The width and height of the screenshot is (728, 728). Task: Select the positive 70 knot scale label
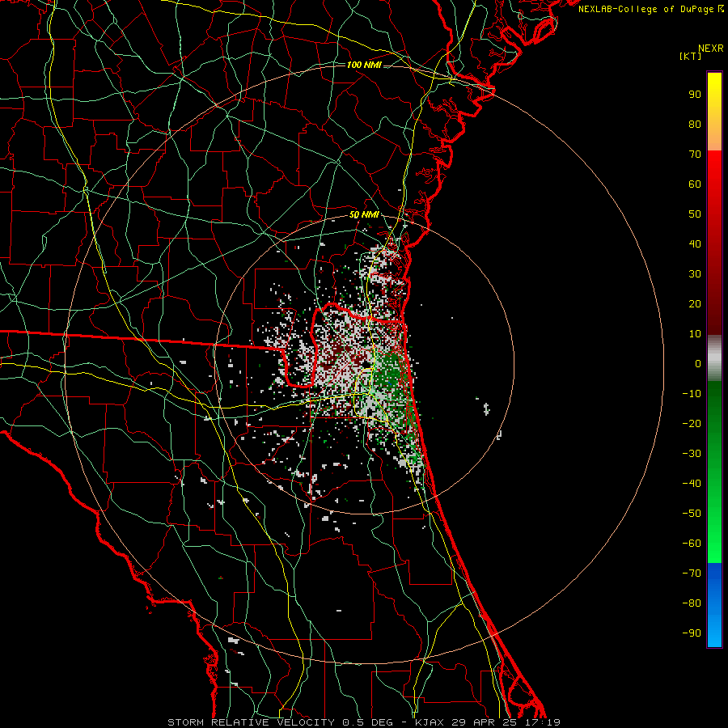click(695, 154)
